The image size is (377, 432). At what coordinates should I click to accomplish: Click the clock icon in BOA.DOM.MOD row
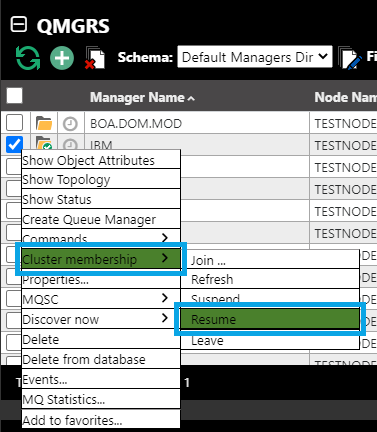[x=70, y=124]
